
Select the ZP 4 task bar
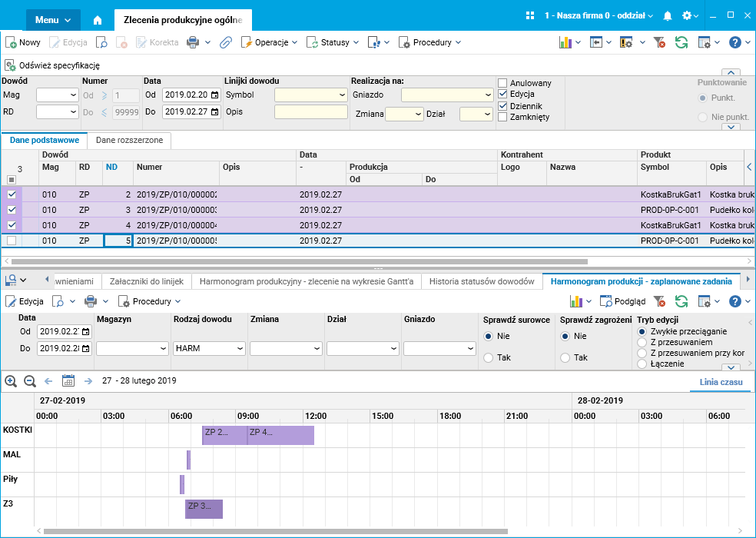click(280, 435)
